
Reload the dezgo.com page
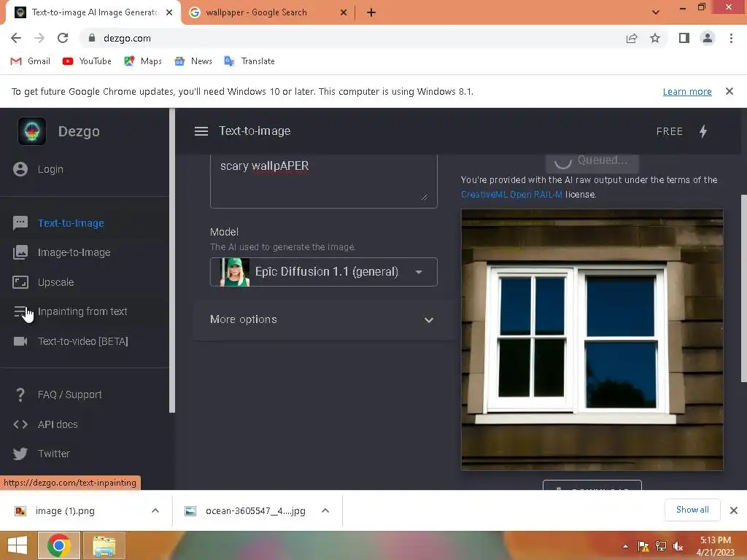(x=63, y=38)
